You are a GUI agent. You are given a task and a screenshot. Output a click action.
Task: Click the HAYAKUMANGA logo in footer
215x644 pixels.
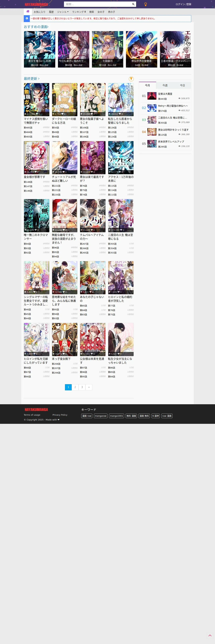click(x=36, y=409)
